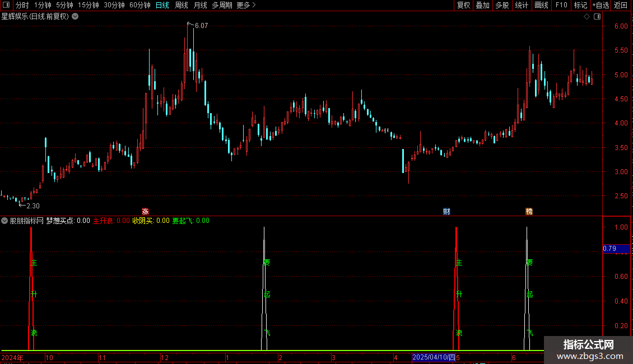The height and width of the screenshot is (364, 633).
Task: Open 多周期 multi-period view
Action: coord(222,5)
